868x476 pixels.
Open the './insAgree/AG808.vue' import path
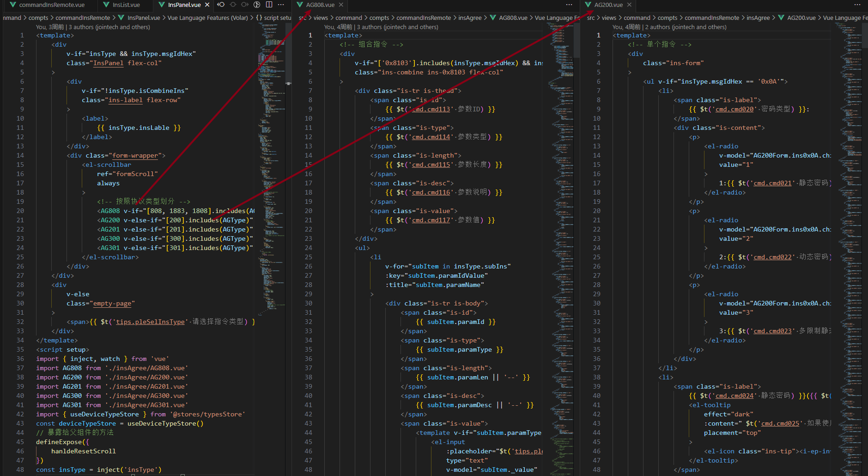tap(146, 368)
